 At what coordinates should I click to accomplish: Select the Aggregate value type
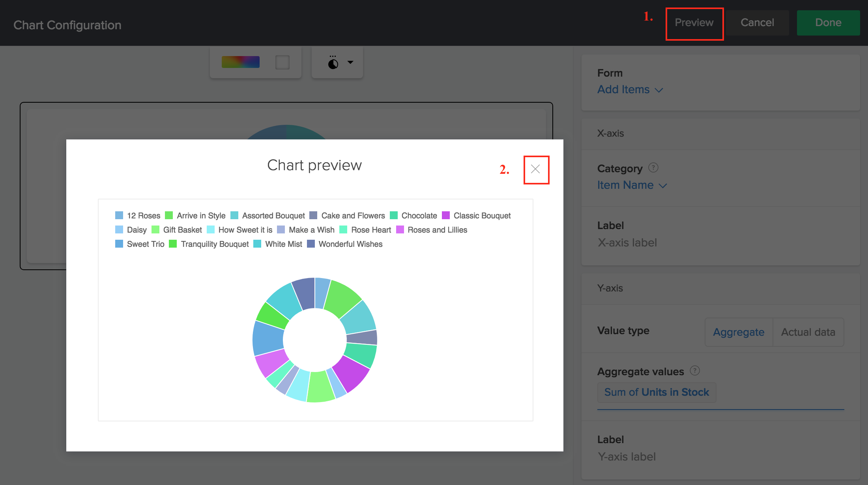[x=738, y=332]
